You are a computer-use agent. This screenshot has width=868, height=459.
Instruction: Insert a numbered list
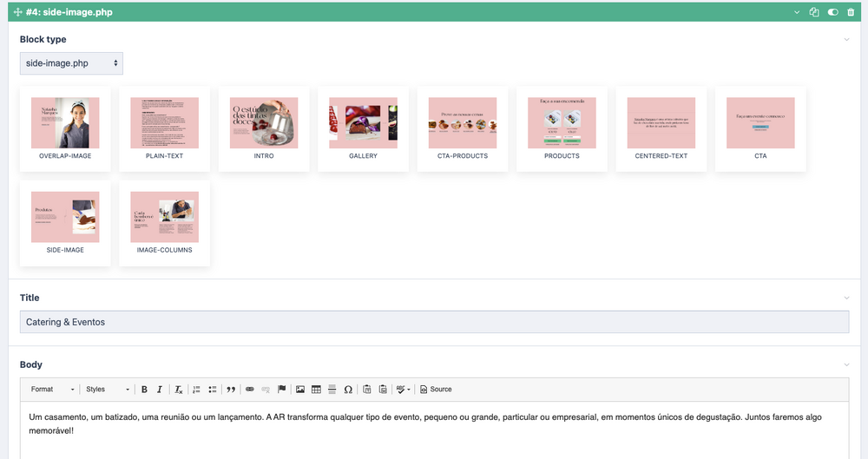coord(196,390)
